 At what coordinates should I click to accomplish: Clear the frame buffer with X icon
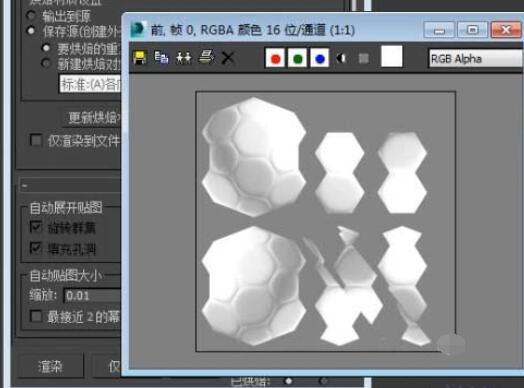tap(228, 58)
